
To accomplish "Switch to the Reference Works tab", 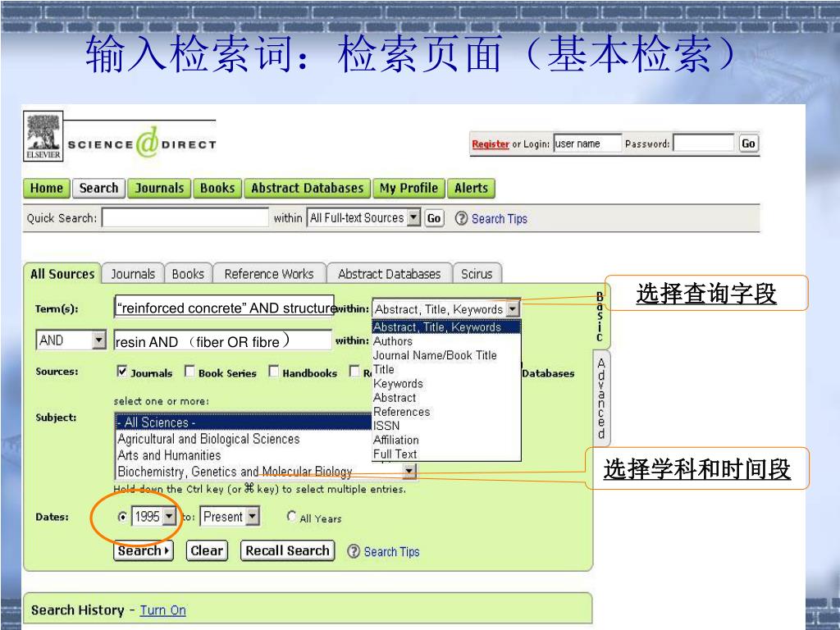I will [x=269, y=274].
